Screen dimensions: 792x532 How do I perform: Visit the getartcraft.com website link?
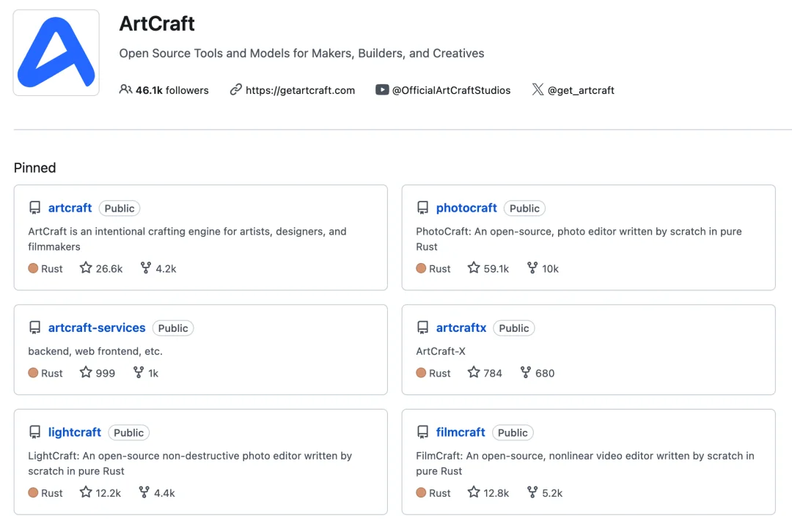299,90
